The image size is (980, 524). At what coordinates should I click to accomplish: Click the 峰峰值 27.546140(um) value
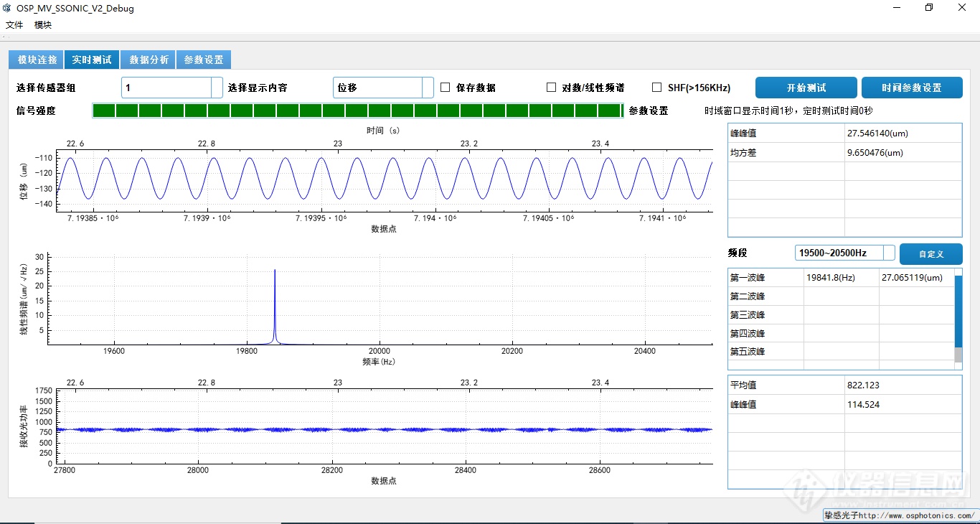point(903,134)
